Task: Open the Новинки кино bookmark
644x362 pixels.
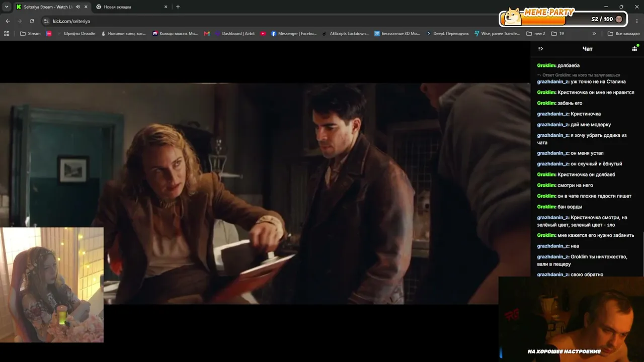Action: (123, 34)
